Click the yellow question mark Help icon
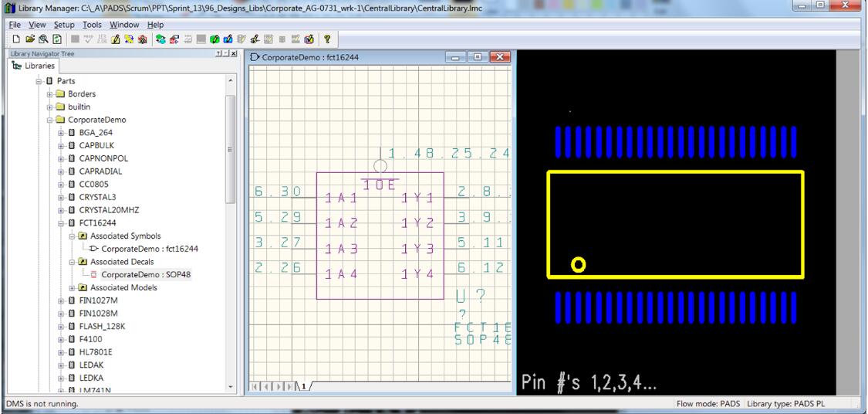868x414 pixels. (327, 39)
